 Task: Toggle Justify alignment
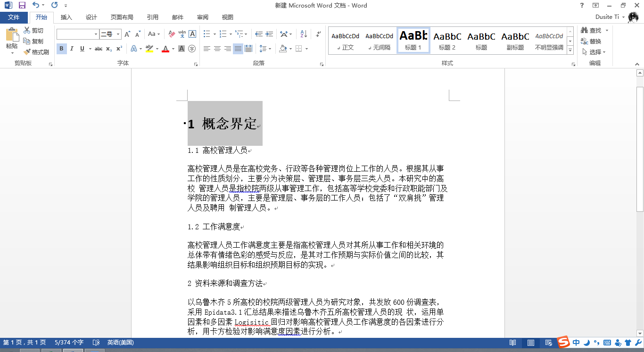238,49
